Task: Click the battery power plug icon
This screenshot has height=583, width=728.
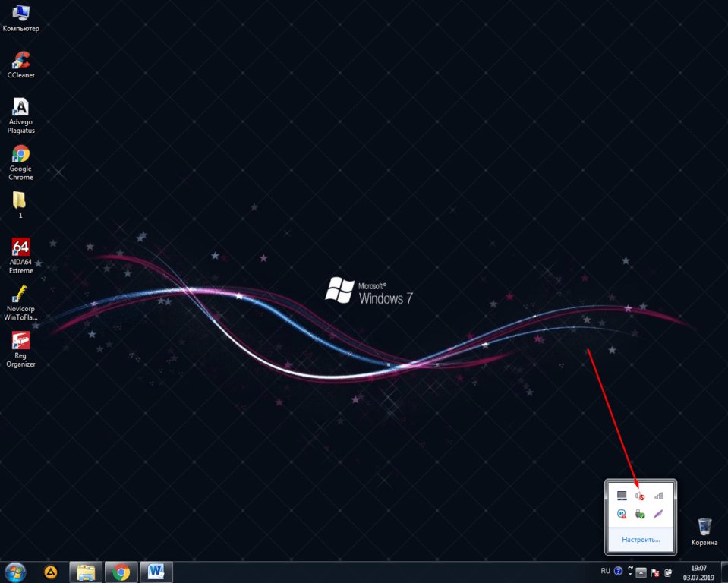Action: pyautogui.click(x=668, y=572)
